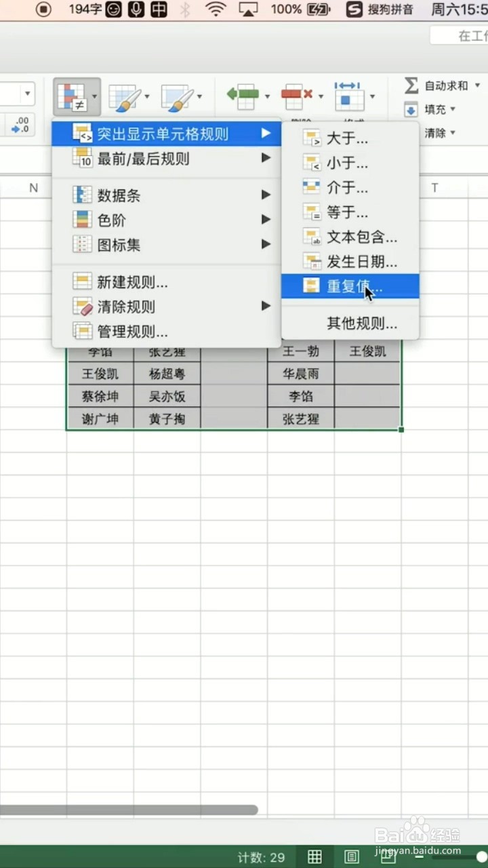The width and height of the screenshot is (488, 868).
Task: Click the 清除规则 eraser icon
Action: pos(82,307)
